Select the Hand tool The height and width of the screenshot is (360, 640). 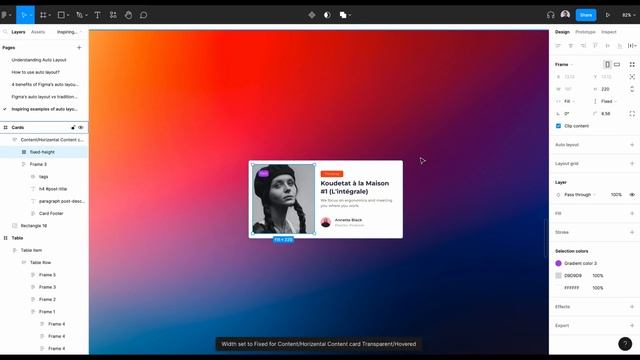click(128, 15)
